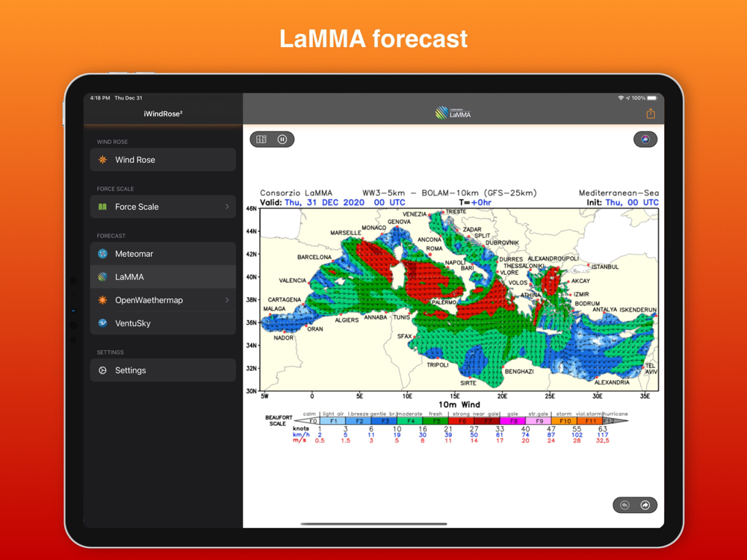Tap the round Siri-style icon at top right

pyautogui.click(x=645, y=140)
